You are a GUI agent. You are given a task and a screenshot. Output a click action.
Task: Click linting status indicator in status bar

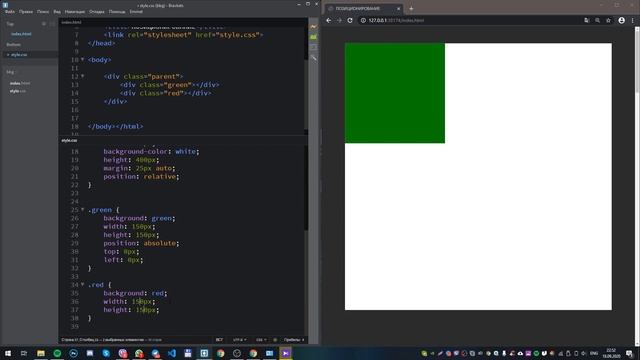click(275, 340)
